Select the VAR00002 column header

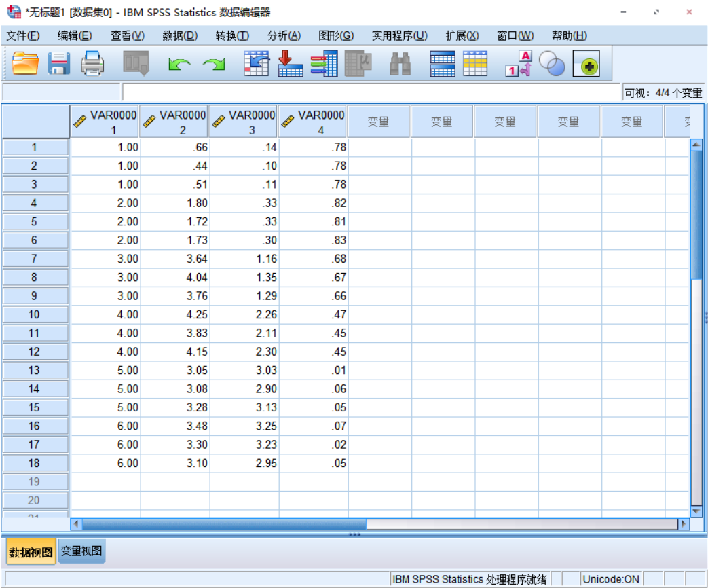tap(174, 122)
